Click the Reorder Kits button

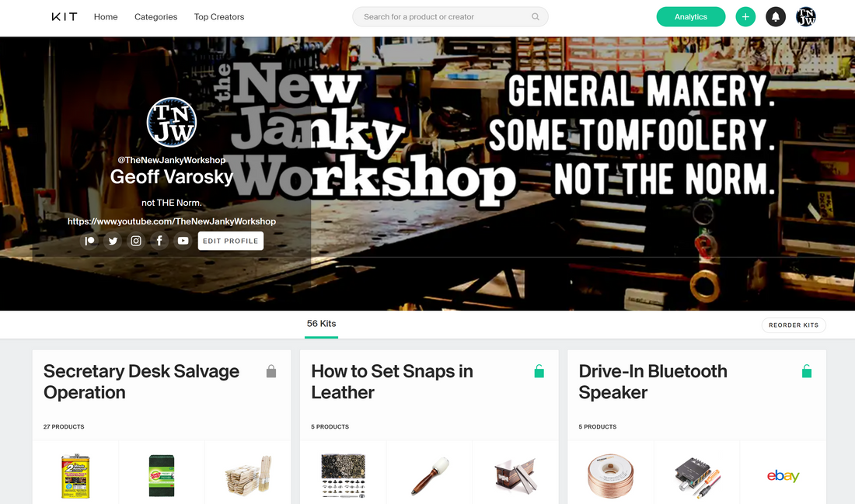794,325
